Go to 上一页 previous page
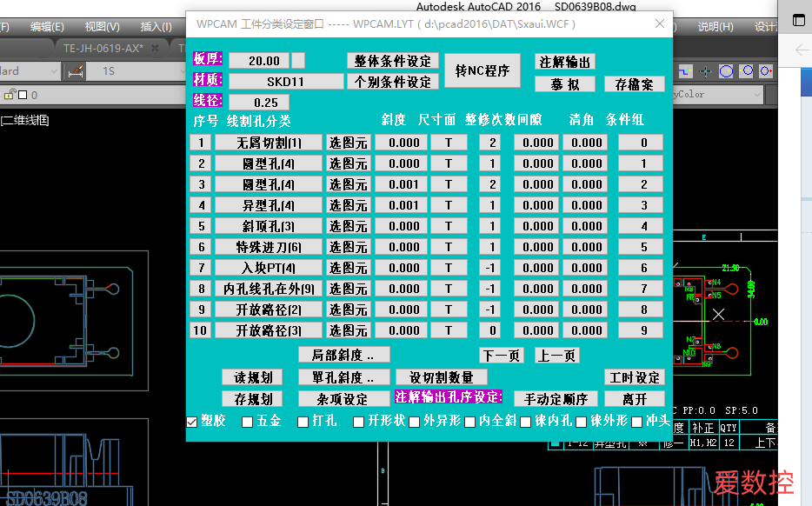 tap(556, 356)
